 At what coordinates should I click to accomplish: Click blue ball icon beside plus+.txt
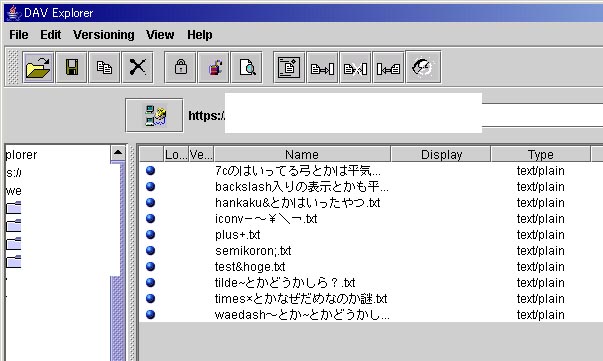150,234
